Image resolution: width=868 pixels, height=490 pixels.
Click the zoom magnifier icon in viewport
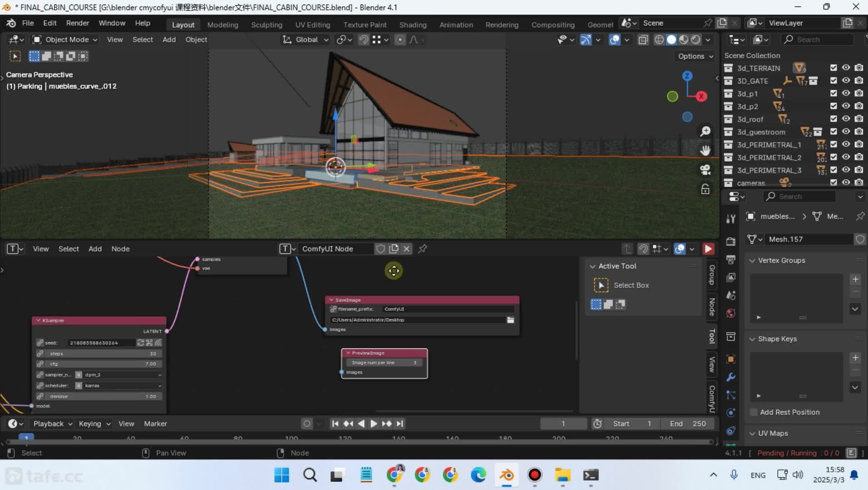coord(705,132)
